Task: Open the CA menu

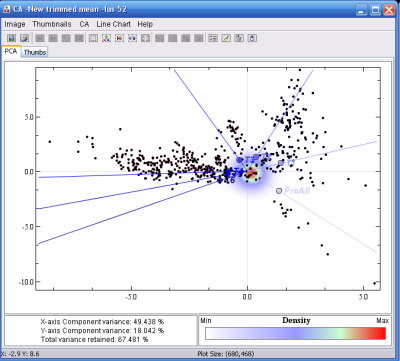Action: pos(84,24)
